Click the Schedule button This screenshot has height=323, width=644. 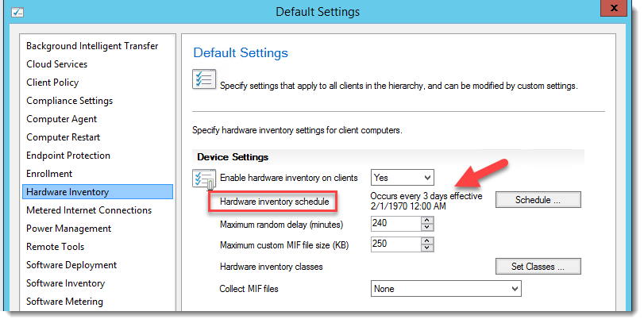(538, 200)
